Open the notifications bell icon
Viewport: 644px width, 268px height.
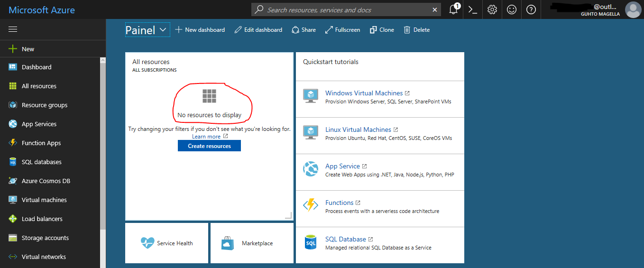coord(453,9)
